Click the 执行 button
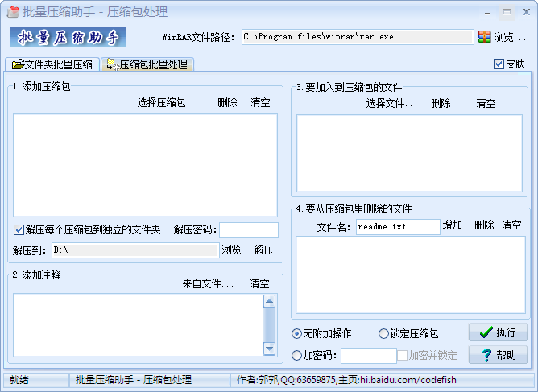 coord(498,332)
